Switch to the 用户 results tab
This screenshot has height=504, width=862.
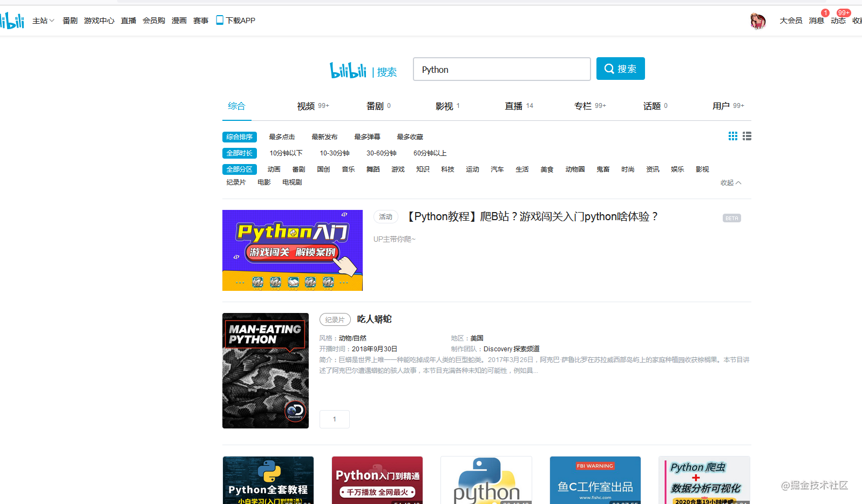pos(728,106)
